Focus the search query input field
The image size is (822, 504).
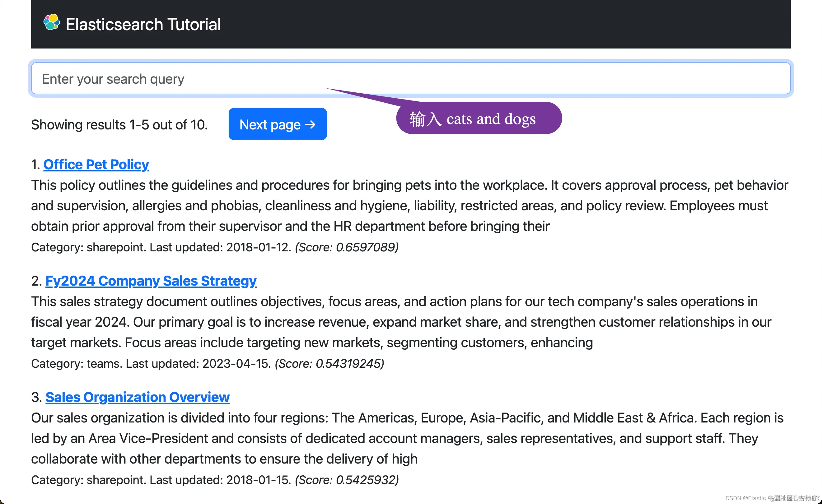pos(410,79)
